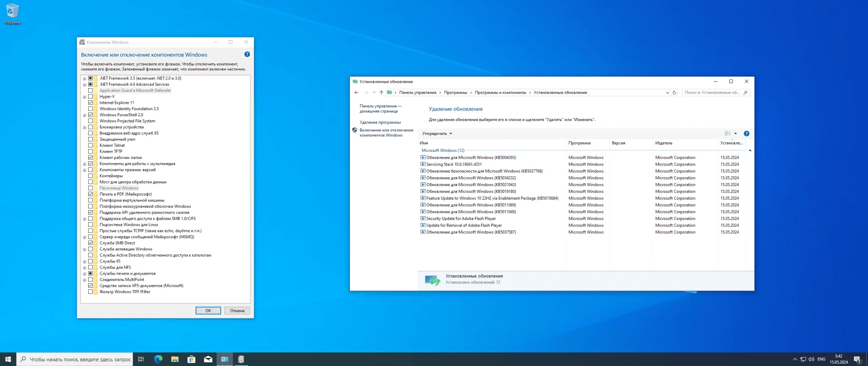The image size is (868, 366).
Task: Expand the .NET Framework 4.8 Advanced Services node
Action: (85, 84)
